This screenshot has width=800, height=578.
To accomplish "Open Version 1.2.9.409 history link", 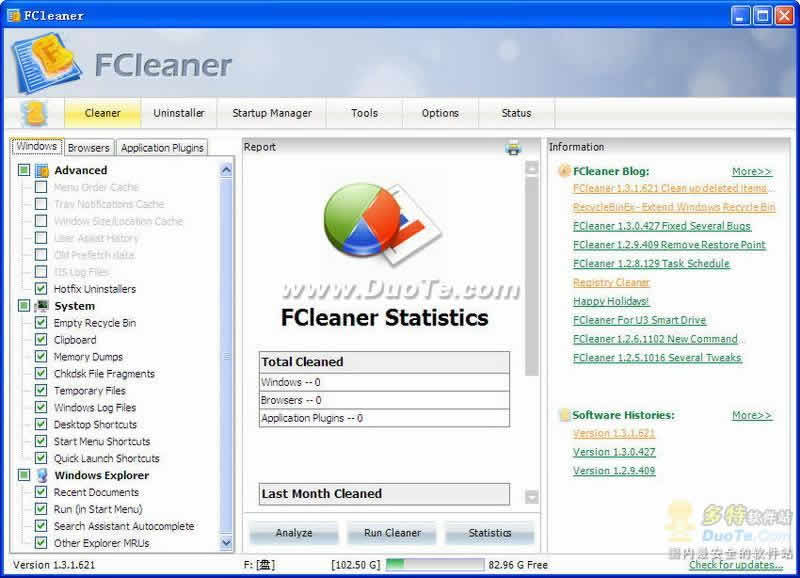I will coord(614,471).
